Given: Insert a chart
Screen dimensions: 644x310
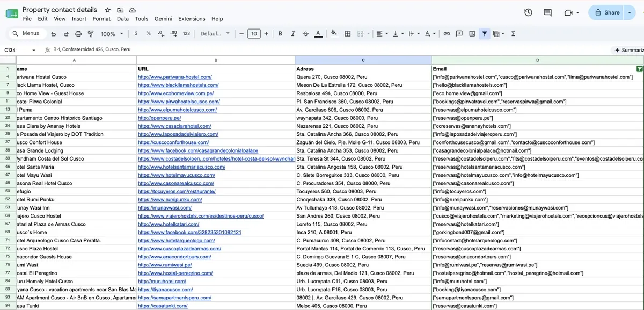Looking at the screenshot, I should [x=472, y=34].
